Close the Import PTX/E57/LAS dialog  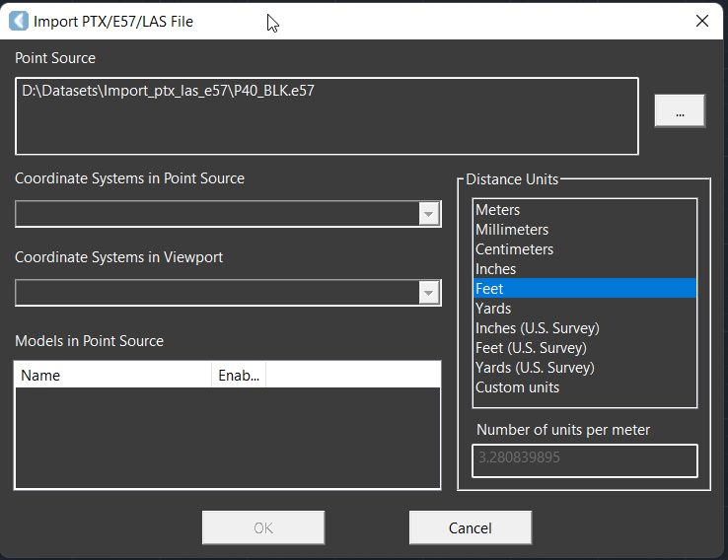702,21
